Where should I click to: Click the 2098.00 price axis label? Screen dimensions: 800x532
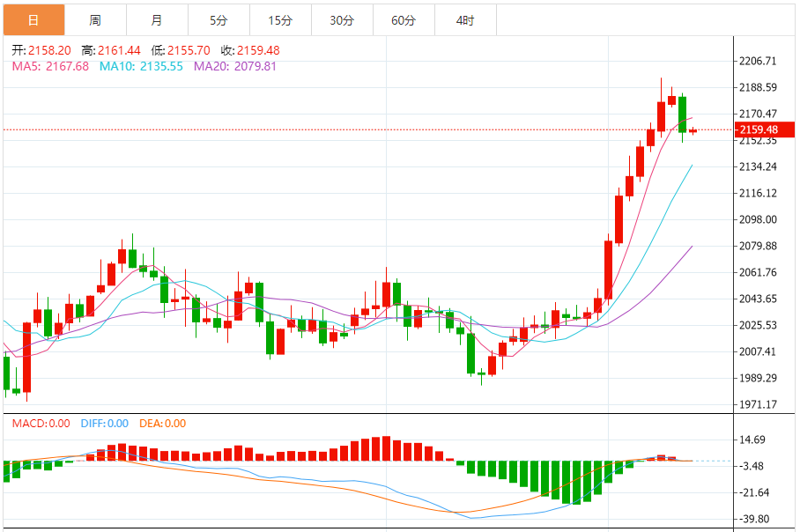point(759,219)
